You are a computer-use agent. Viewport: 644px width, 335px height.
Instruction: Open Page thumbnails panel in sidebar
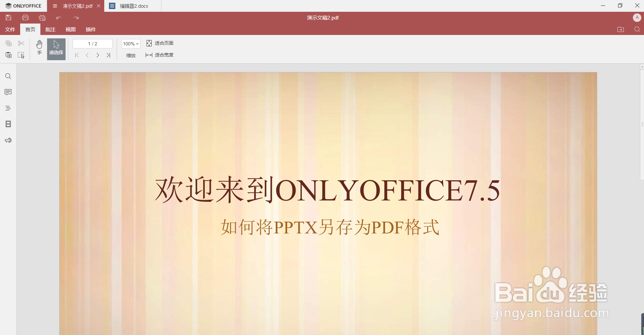pos(8,124)
